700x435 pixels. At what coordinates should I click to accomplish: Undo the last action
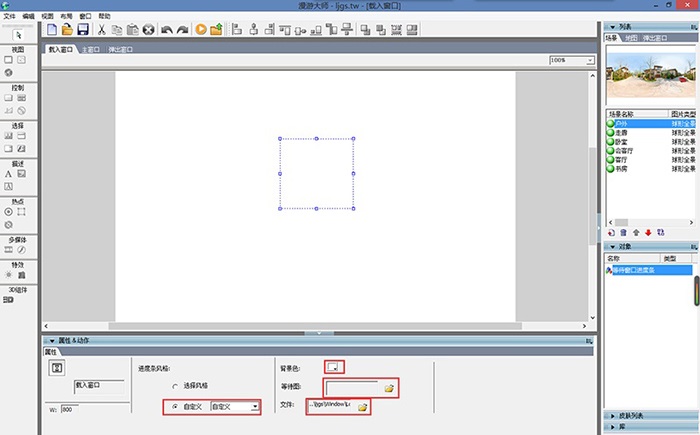pos(167,30)
